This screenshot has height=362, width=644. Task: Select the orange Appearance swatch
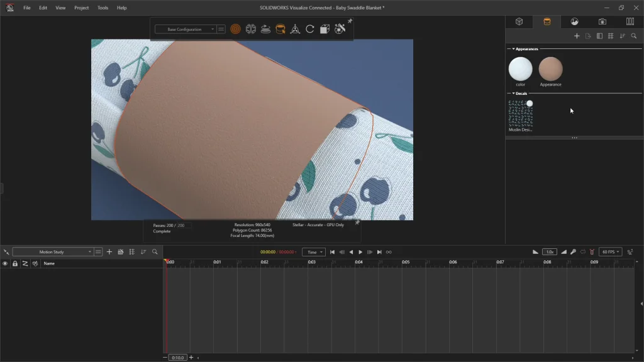(x=550, y=69)
